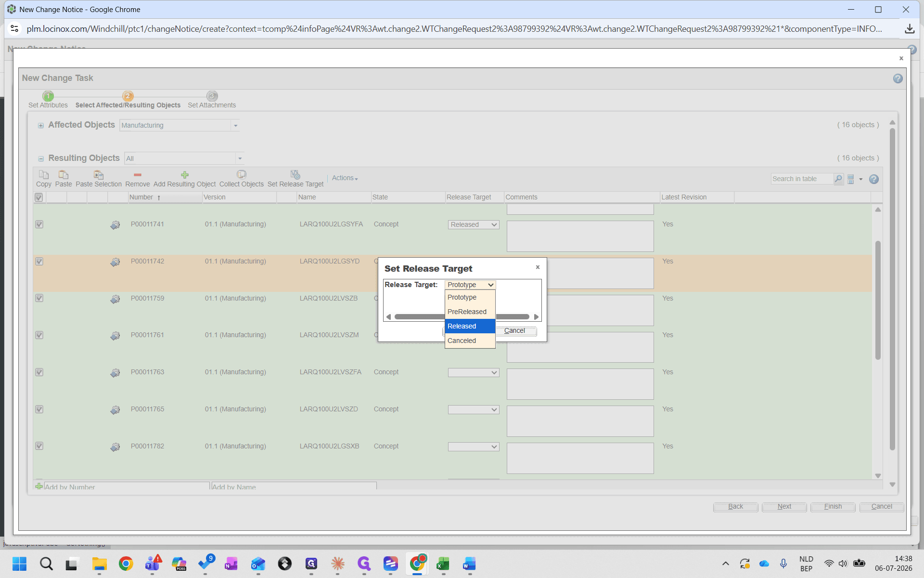Viewport: 924px width, 578px height.
Task: Open Word from the taskbar
Action: coord(469,564)
